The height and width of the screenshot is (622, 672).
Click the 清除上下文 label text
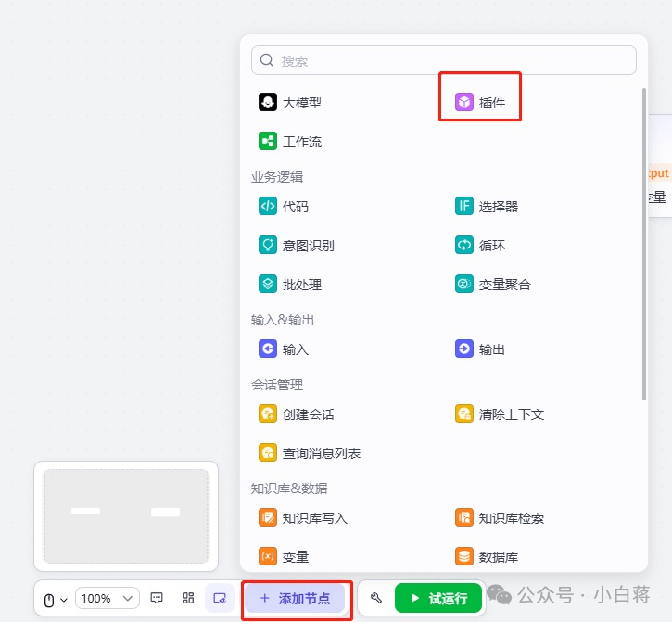click(512, 414)
